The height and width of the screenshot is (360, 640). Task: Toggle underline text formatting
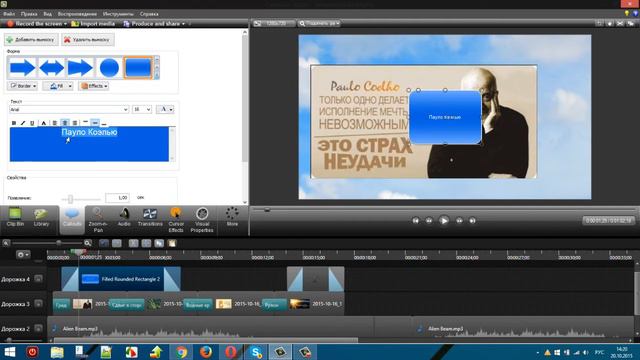click(x=32, y=123)
